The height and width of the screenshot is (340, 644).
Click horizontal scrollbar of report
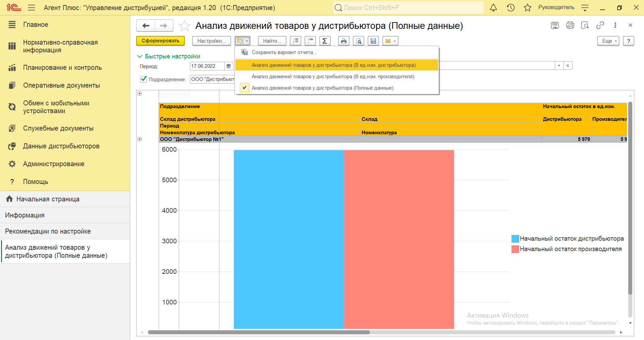[259, 332]
